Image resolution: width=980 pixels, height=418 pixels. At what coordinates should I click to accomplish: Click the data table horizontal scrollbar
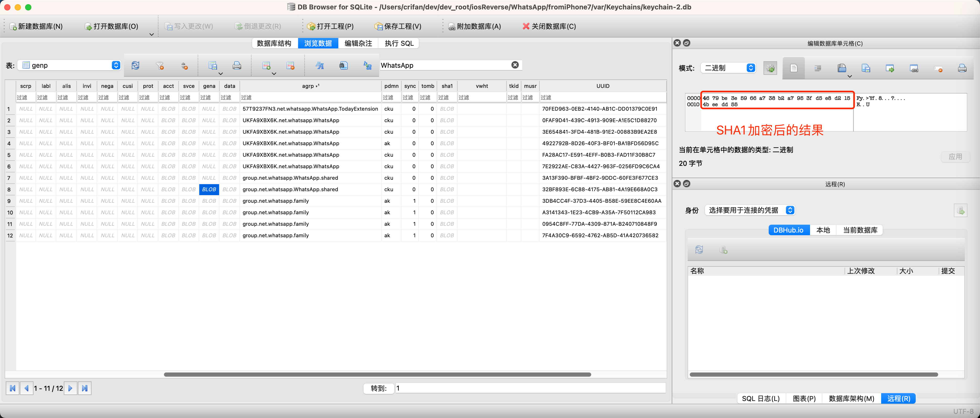tap(377, 375)
